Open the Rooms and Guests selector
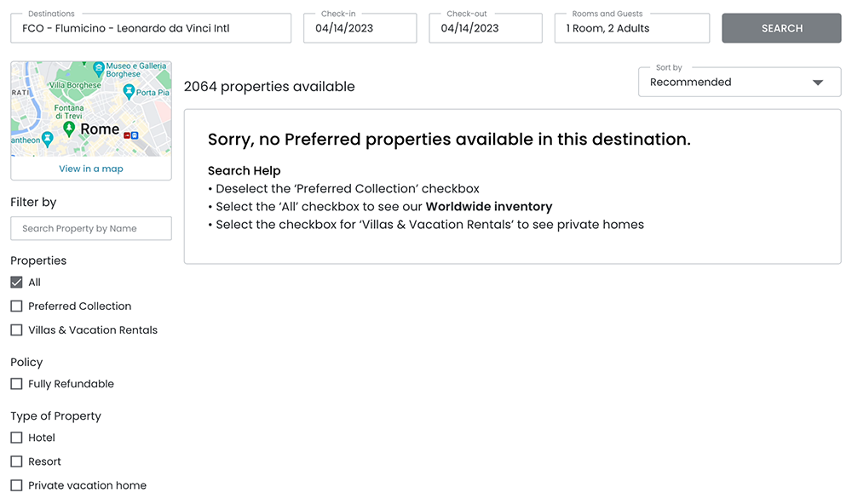Image resolution: width=852 pixels, height=504 pixels. [x=631, y=28]
